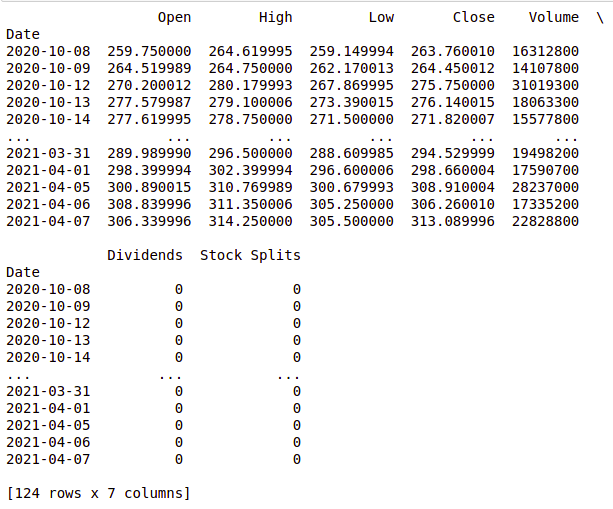Viewport: 613px width, 509px height.
Task: Select Volume value 14107800
Action: pos(545,68)
